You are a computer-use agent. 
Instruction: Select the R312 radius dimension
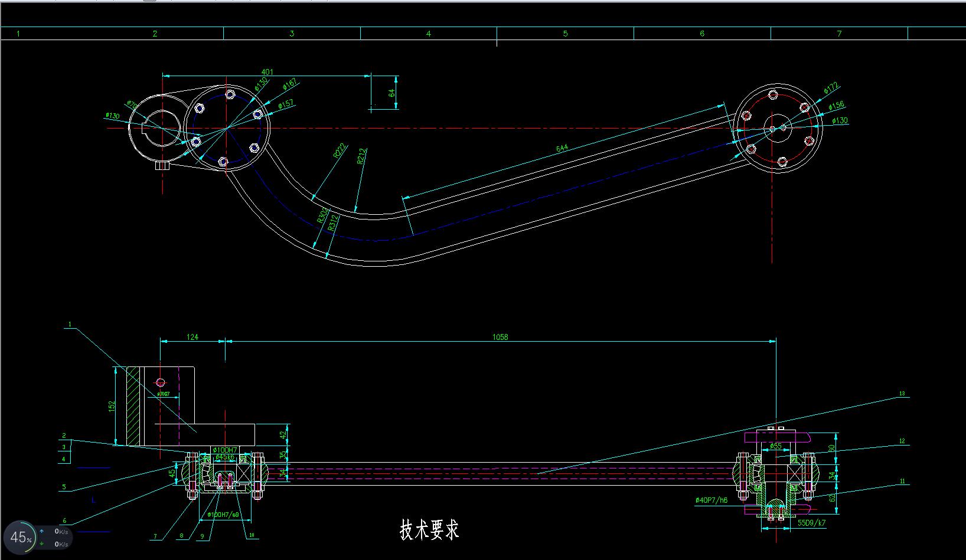[x=333, y=222]
